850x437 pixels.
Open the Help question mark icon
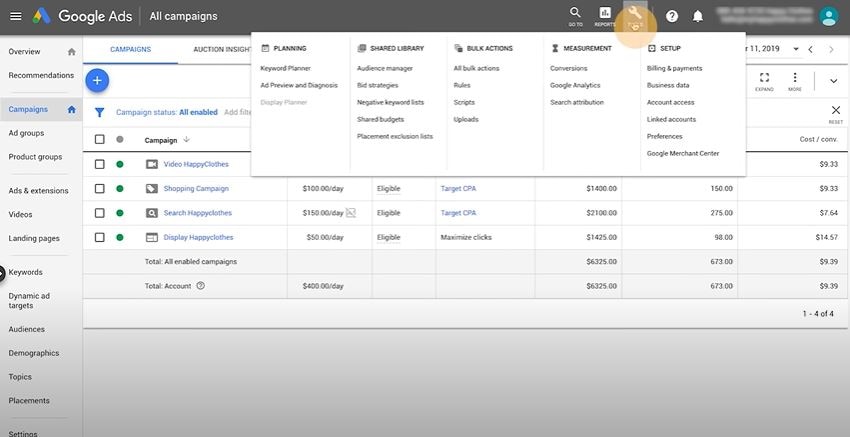click(x=672, y=16)
